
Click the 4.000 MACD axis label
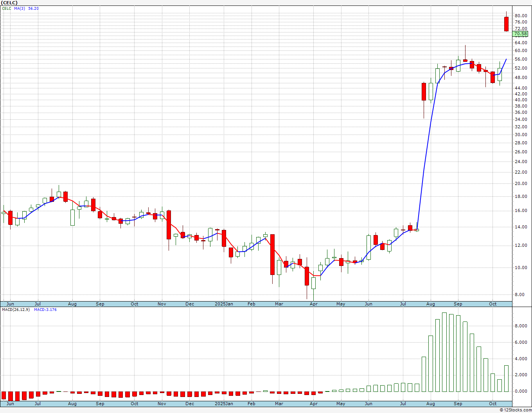click(x=521, y=359)
